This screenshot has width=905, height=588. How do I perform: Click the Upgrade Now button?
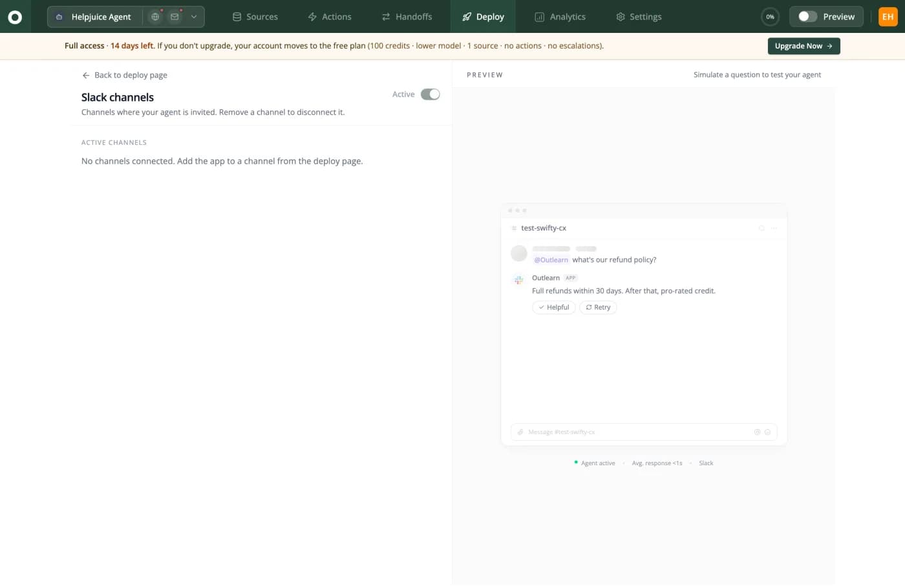point(804,46)
